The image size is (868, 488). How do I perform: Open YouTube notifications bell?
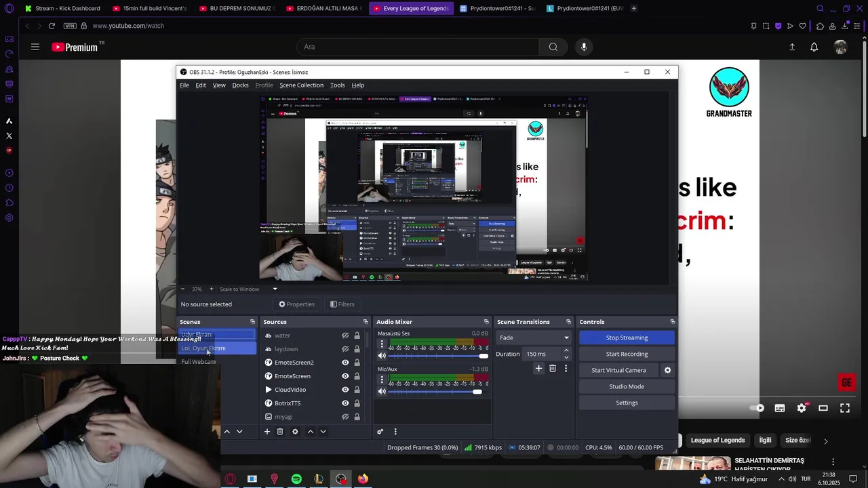coord(814,47)
